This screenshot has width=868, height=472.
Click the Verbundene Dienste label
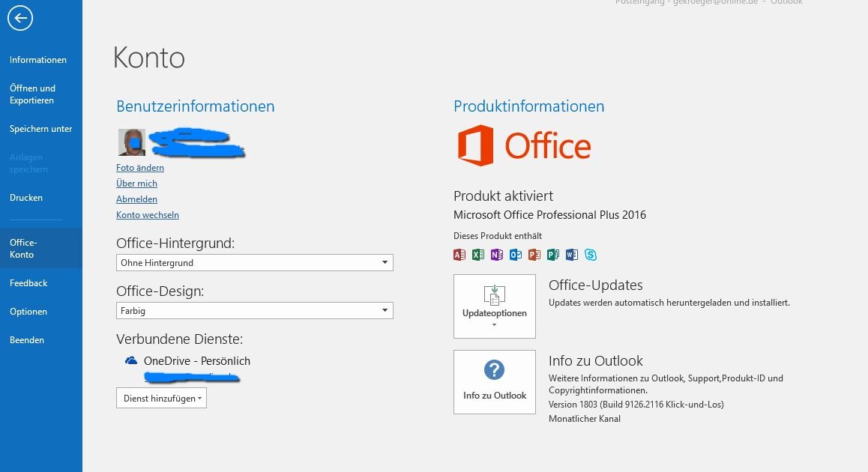click(x=179, y=339)
